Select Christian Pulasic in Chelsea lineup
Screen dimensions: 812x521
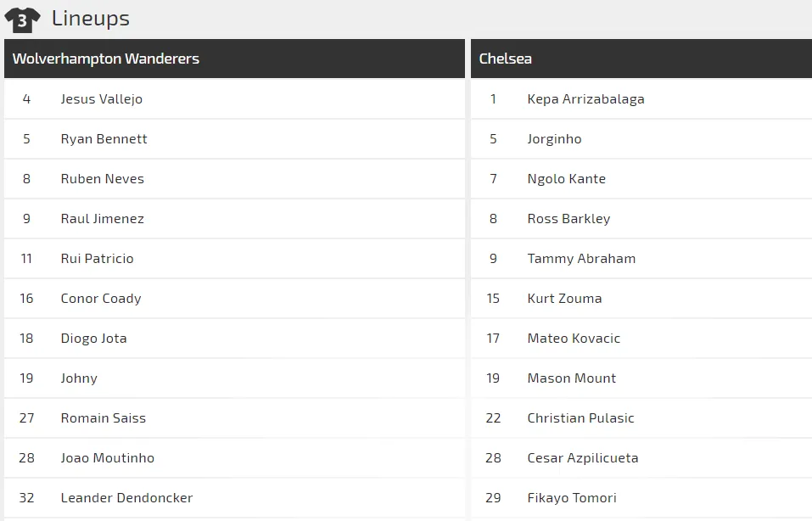pyautogui.click(x=580, y=417)
